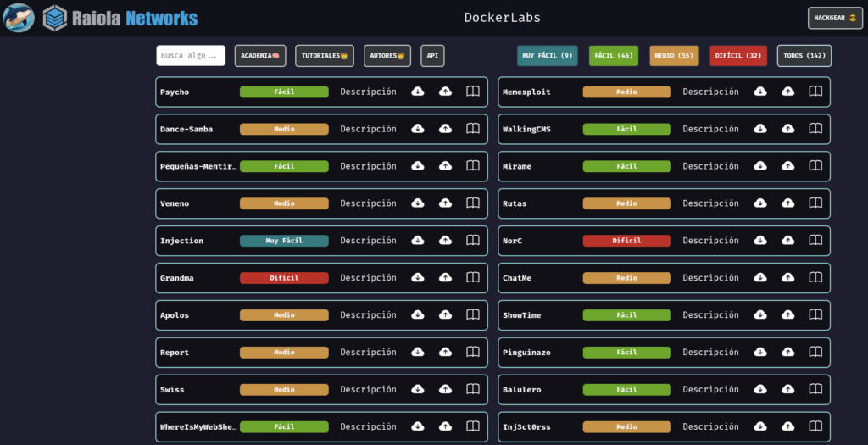Download the Swiss machine via cloud icon
The height and width of the screenshot is (445, 868).
(418, 389)
